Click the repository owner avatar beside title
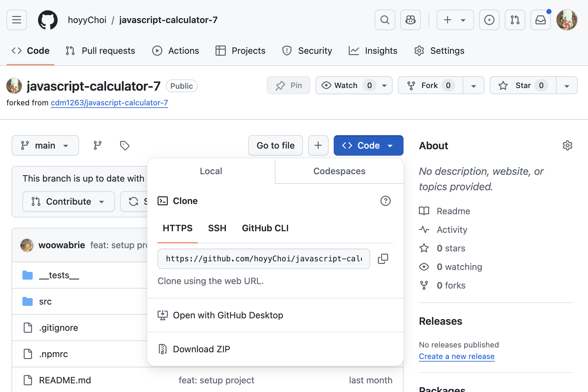This screenshot has width=588, height=392. click(14, 86)
